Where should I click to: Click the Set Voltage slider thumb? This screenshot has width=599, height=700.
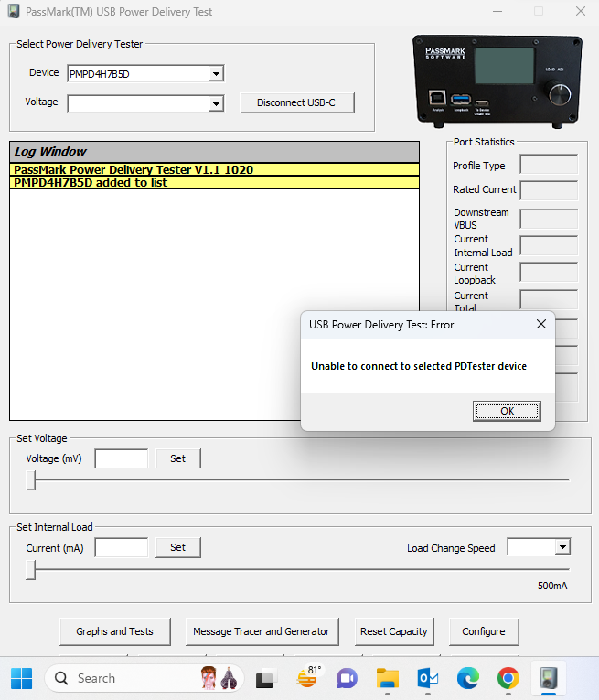click(x=30, y=480)
